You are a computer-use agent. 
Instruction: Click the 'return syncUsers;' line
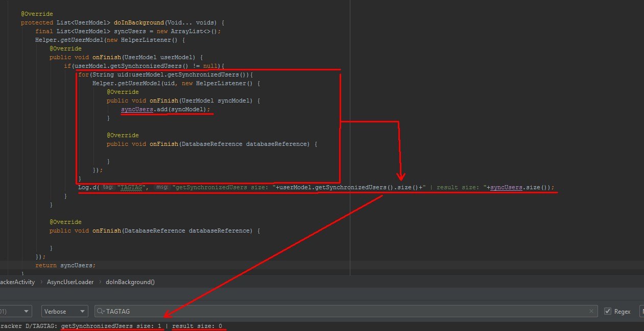tap(65, 265)
